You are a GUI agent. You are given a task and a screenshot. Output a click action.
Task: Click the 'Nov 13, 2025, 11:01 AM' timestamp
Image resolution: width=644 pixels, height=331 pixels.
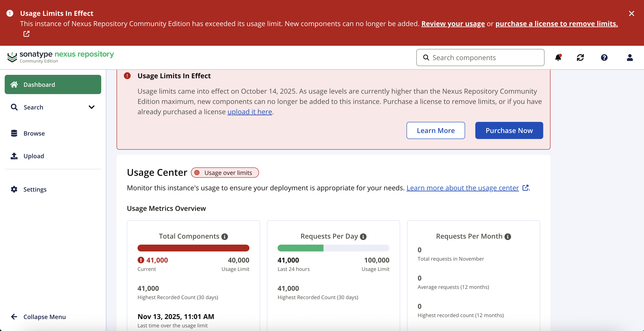tap(176, 316)
